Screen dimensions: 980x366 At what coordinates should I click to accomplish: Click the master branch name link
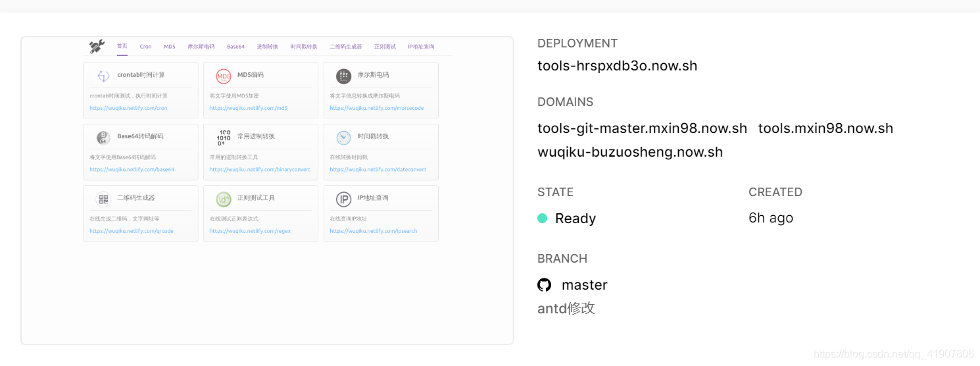point(584,285)
